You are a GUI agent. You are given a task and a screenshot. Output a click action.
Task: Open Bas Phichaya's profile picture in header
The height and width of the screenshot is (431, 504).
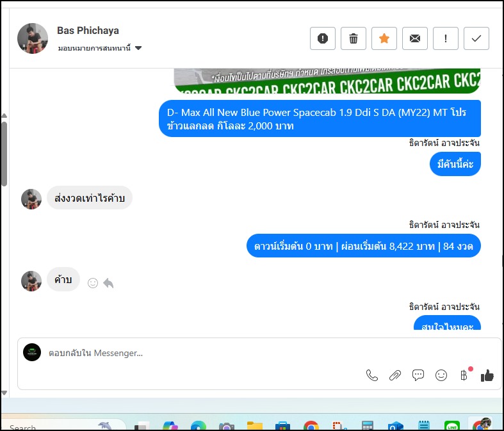tap(33, 38)
